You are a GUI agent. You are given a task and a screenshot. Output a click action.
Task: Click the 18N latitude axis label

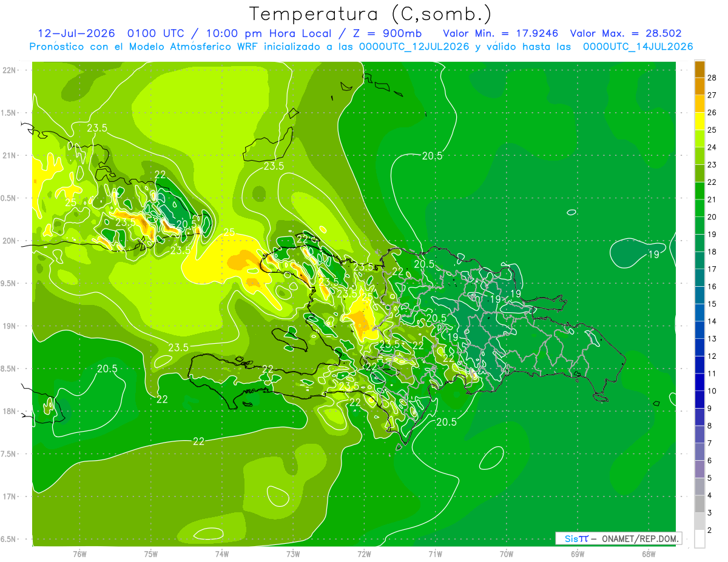9,411
